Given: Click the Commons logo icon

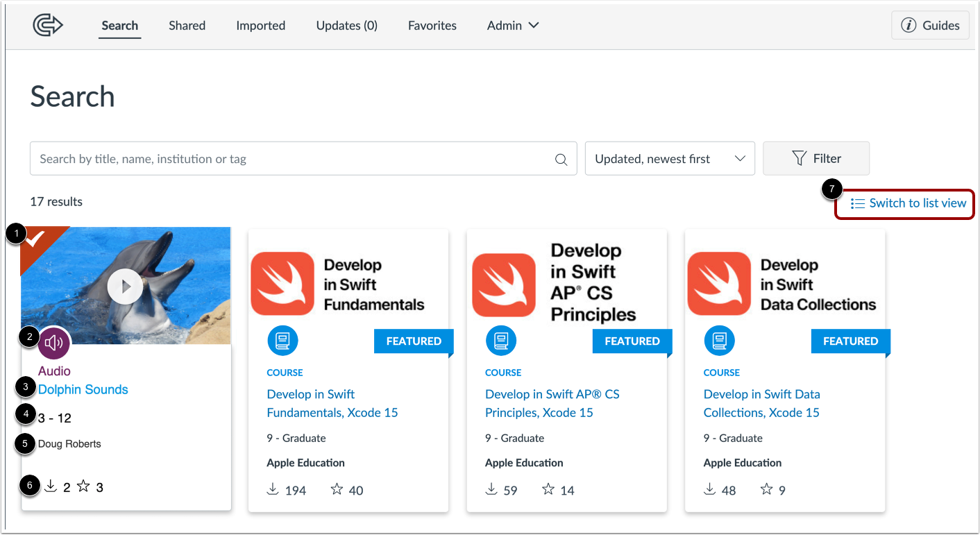Looking at the screenshot, I should (x=48, y=25).
